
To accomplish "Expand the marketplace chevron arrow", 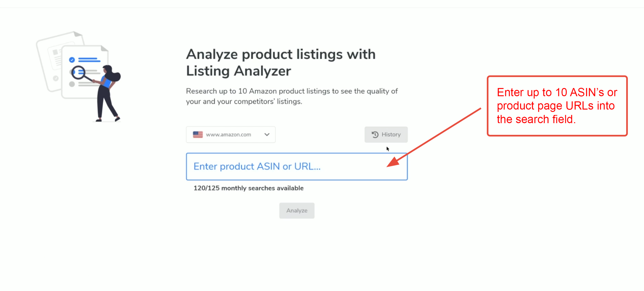I will coord(267,135).
